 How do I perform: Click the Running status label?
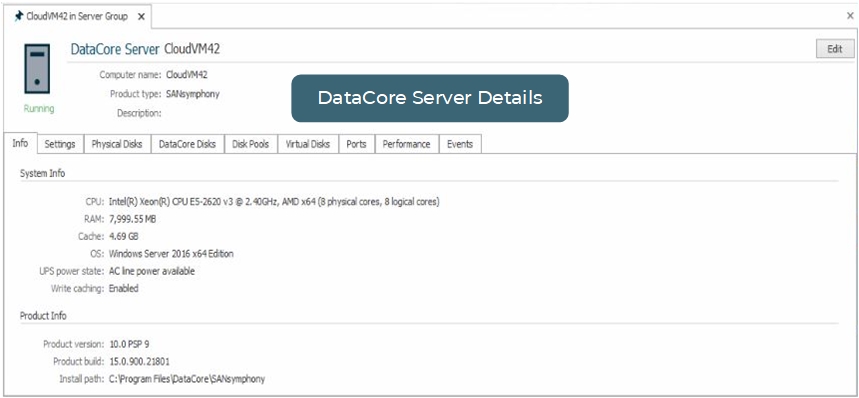click(39, 108)
